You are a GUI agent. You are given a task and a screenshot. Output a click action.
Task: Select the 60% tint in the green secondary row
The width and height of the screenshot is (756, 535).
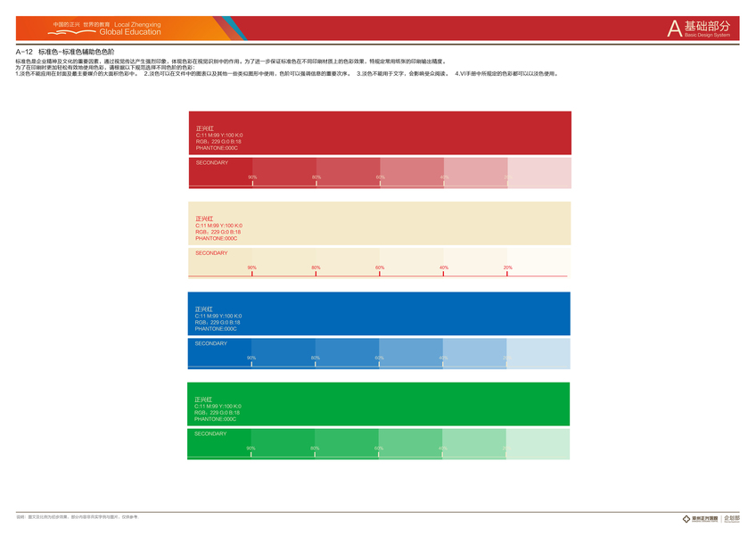point(411,444)
